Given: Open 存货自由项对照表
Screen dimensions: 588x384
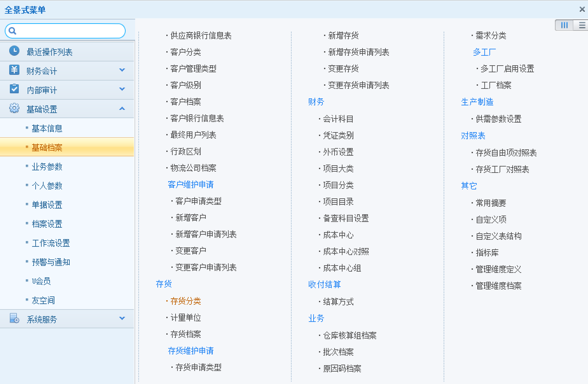Looking at the screenshot, I should [506, 153].
